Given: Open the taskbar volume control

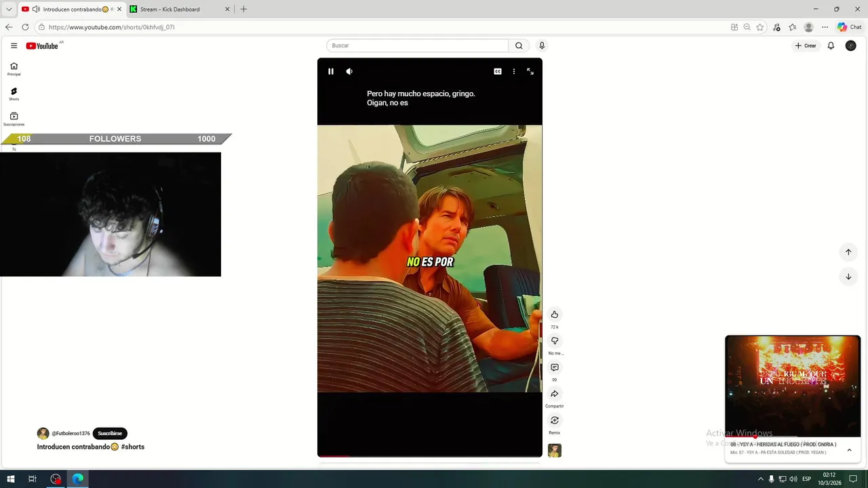Looking at the screenshot, I should coord(793,479).
